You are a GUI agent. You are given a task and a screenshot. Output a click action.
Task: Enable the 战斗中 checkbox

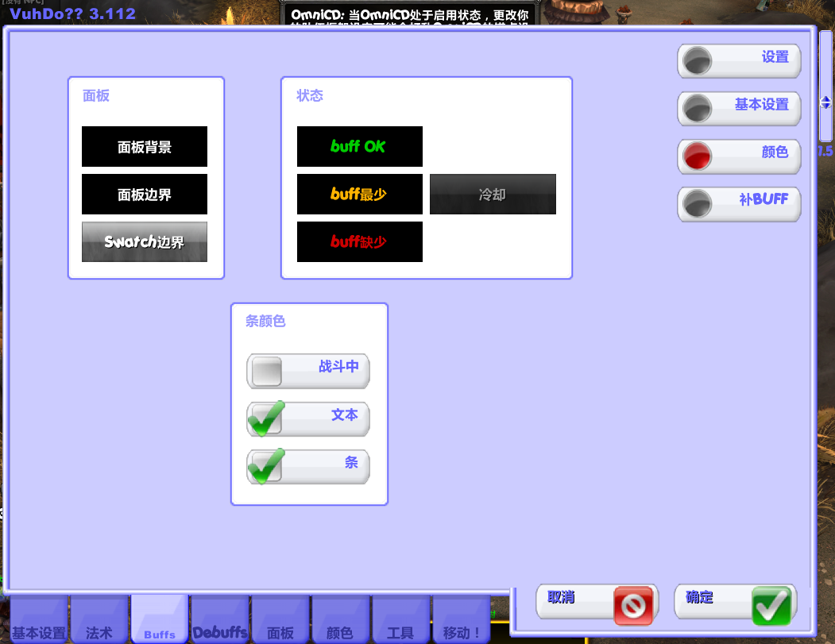(x=265, y=371)
